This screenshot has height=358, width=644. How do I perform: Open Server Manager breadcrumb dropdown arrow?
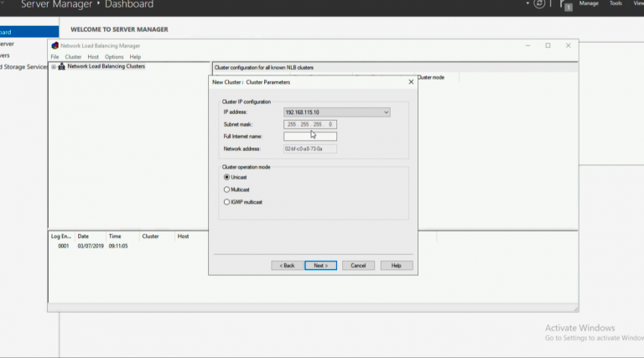coord(527,3)
